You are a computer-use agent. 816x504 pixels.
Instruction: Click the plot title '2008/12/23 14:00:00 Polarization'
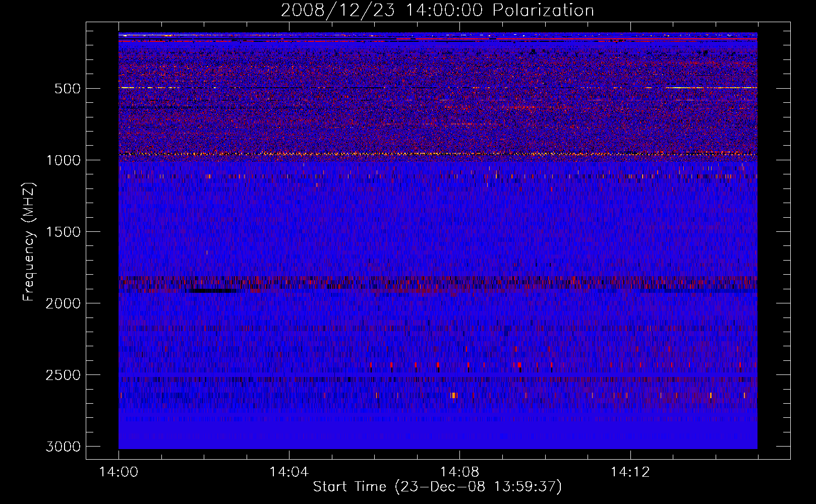tap(437, 10)
